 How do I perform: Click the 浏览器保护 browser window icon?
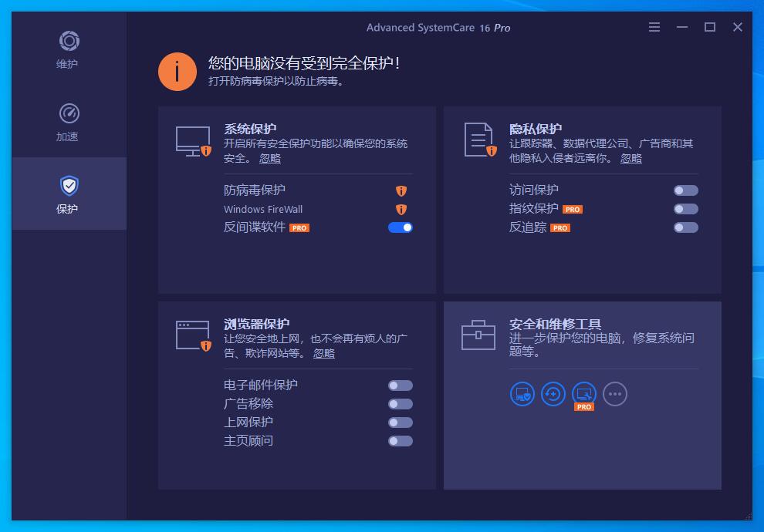[194, 336]
